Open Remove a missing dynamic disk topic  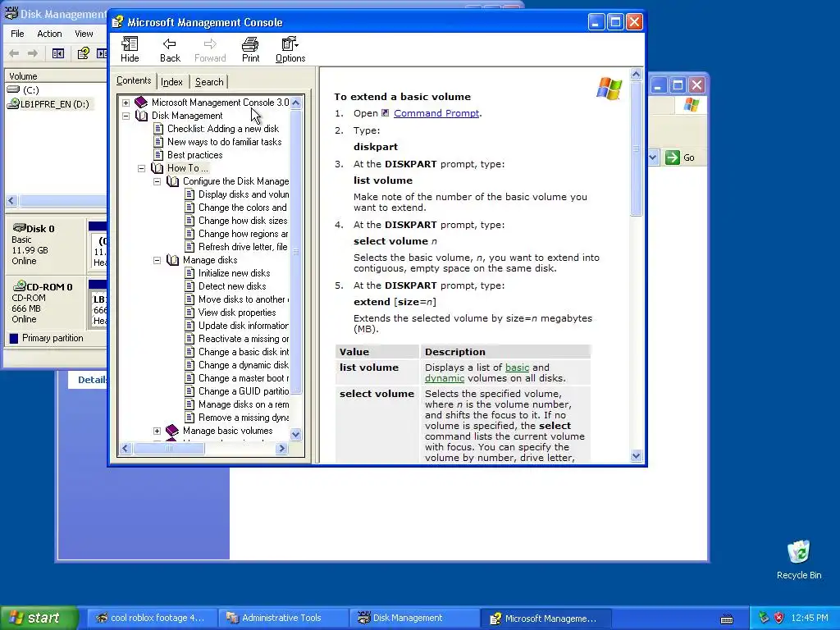243,418
